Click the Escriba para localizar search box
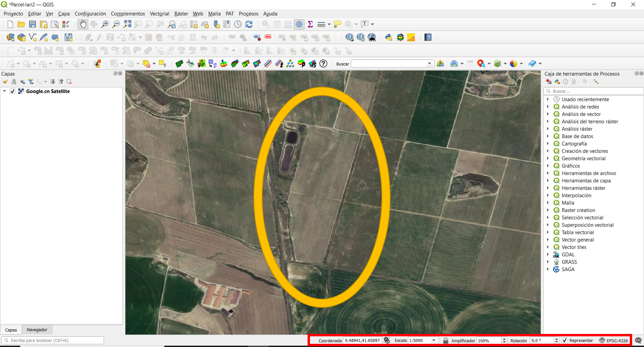 53,340
